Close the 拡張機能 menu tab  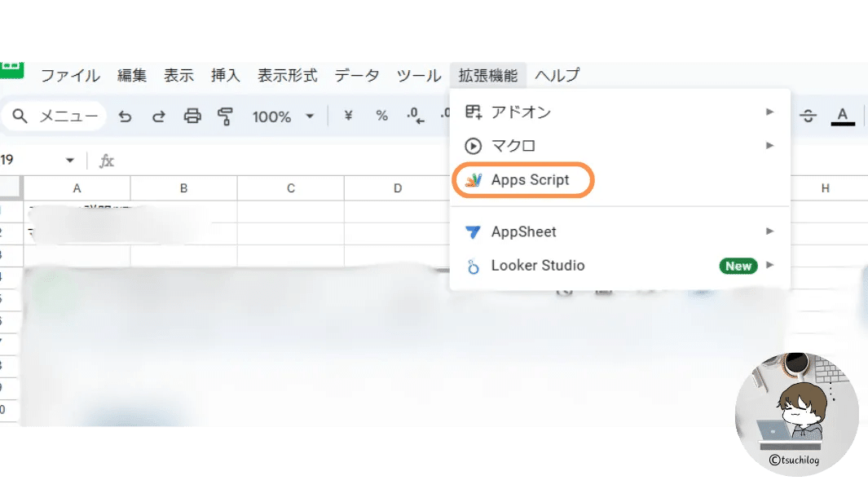pyautogui.click(x=487, y=75)
